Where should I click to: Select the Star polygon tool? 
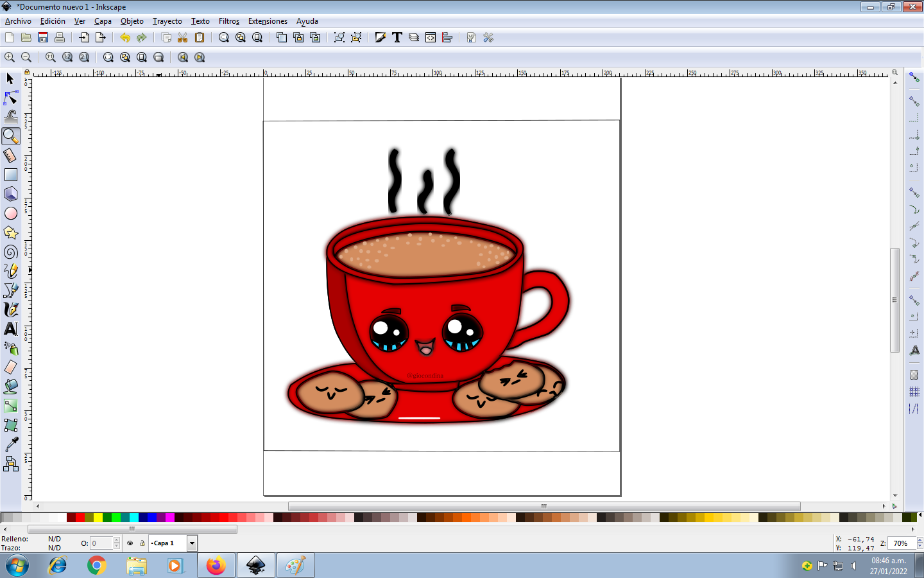[10, 232]
